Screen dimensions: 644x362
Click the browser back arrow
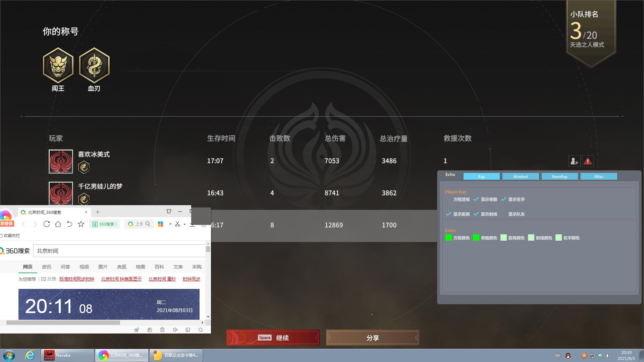(x=23, y=224)
